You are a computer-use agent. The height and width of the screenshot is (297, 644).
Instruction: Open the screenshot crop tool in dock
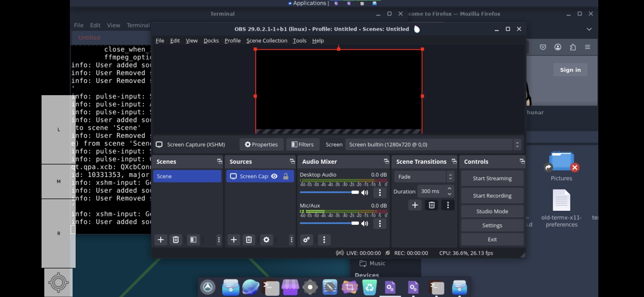350,287
